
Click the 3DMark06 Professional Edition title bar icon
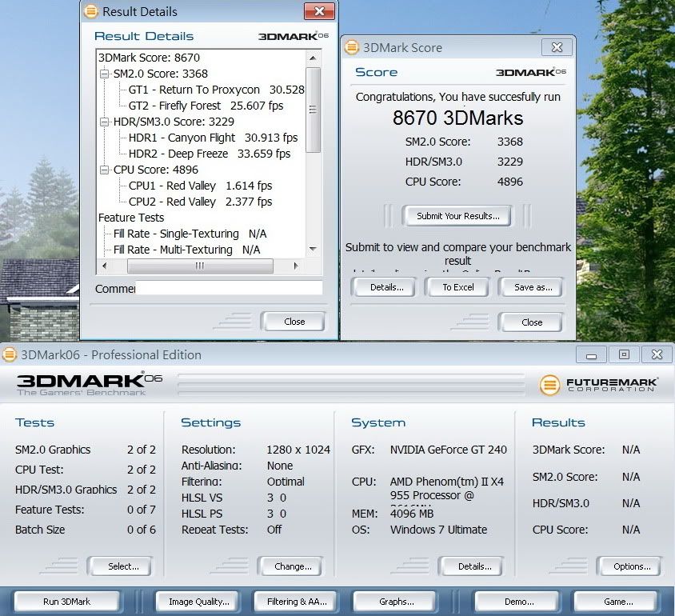10,354
